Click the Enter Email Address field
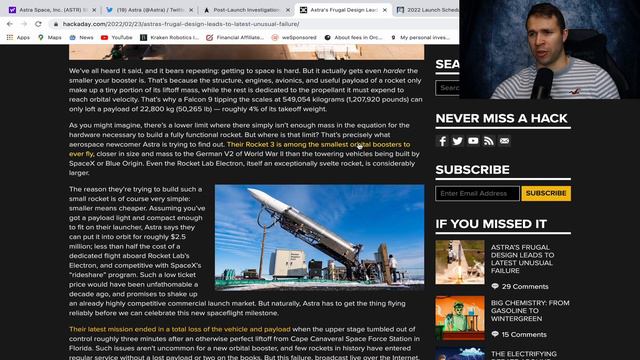Screen dimensions: 640x360 (x=477, y=193)
